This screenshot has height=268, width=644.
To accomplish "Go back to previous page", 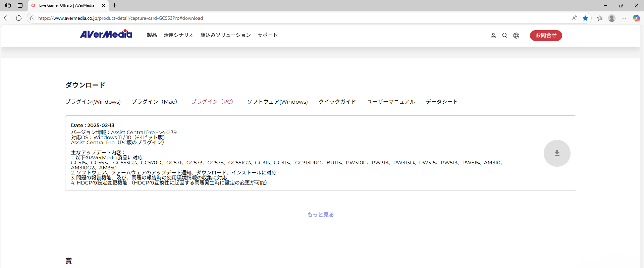I will [x=7, y=18].
